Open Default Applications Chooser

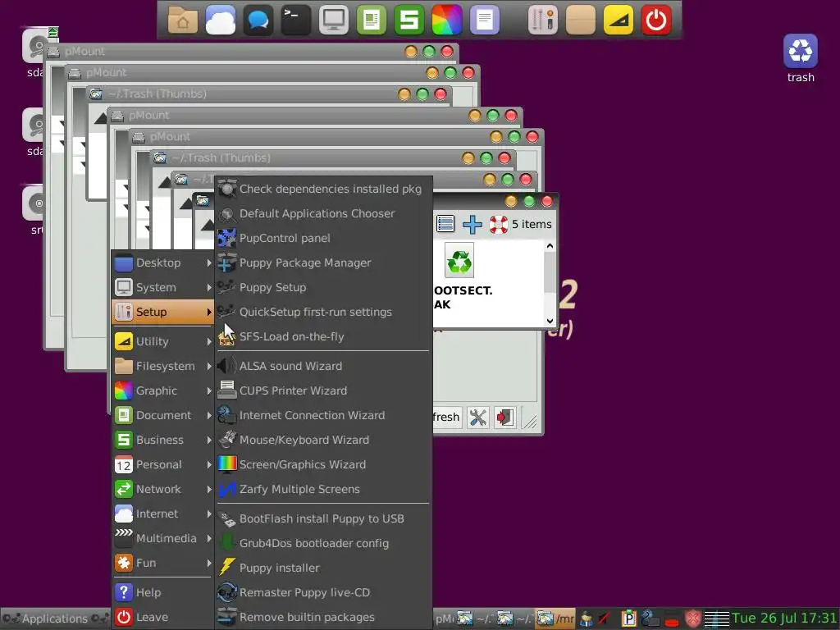click(x=323, y=213)
